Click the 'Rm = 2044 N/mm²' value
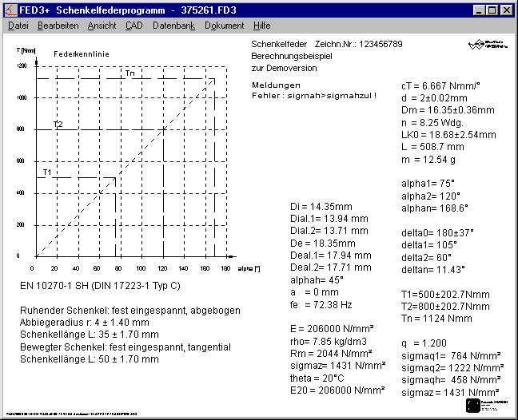 click(x=331, y=354)
